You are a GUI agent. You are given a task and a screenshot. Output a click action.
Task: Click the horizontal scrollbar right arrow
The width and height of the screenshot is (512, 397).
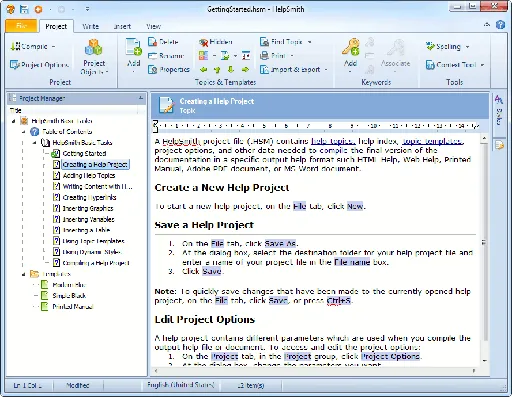pos(473,371)
